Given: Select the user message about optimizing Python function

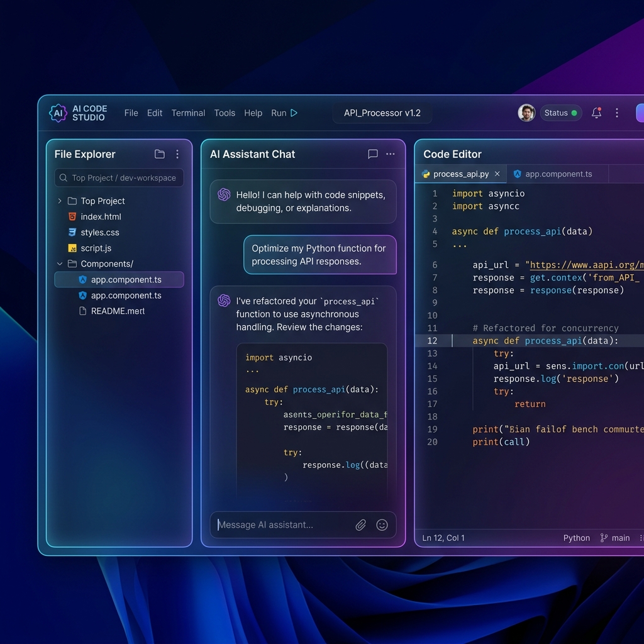Looking at the screenshot, I should pyautogui.click(x=320, y=255).
